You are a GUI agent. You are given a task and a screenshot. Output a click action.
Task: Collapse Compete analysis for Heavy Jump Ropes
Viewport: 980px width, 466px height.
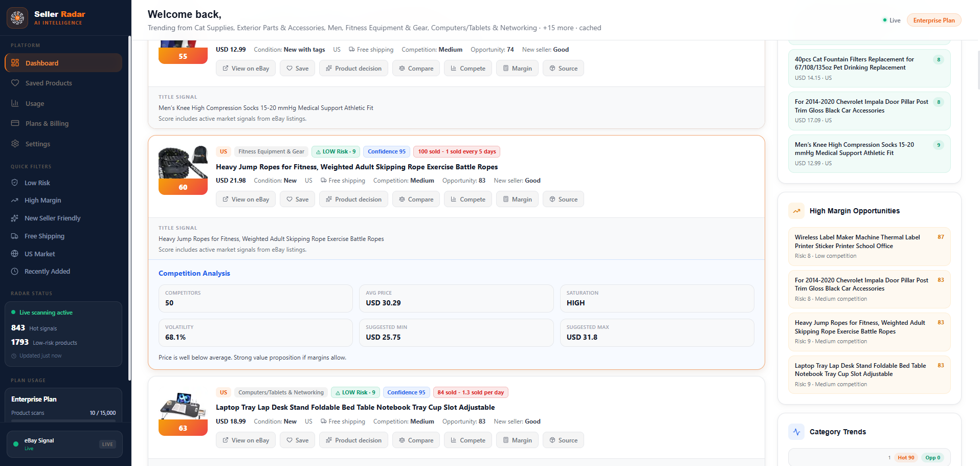click(x=468, y=199)
